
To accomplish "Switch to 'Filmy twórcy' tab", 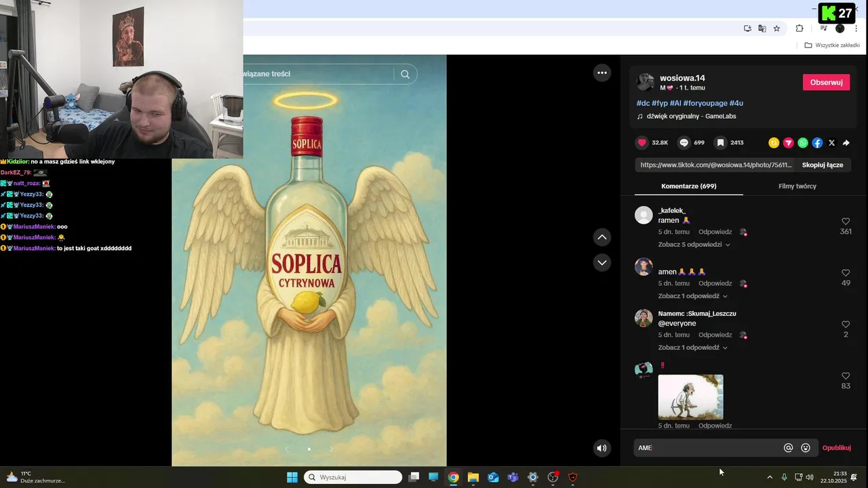I will coord(797,186).
